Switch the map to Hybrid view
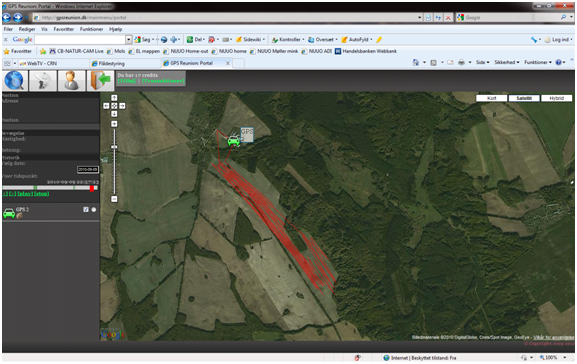 click(x=556, y=98)
